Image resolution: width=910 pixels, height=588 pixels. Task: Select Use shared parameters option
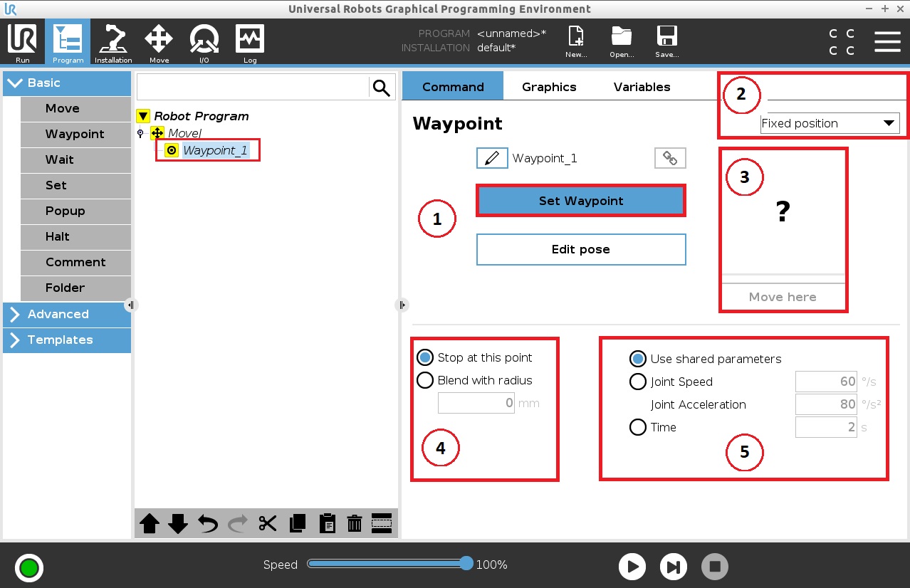638,359
